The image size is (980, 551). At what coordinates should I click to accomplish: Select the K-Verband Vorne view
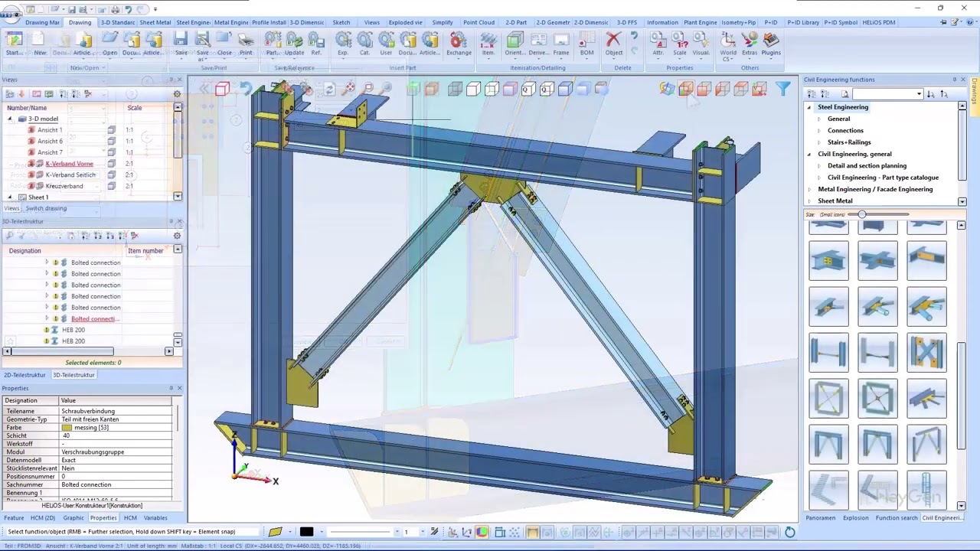tap(69, 164)
